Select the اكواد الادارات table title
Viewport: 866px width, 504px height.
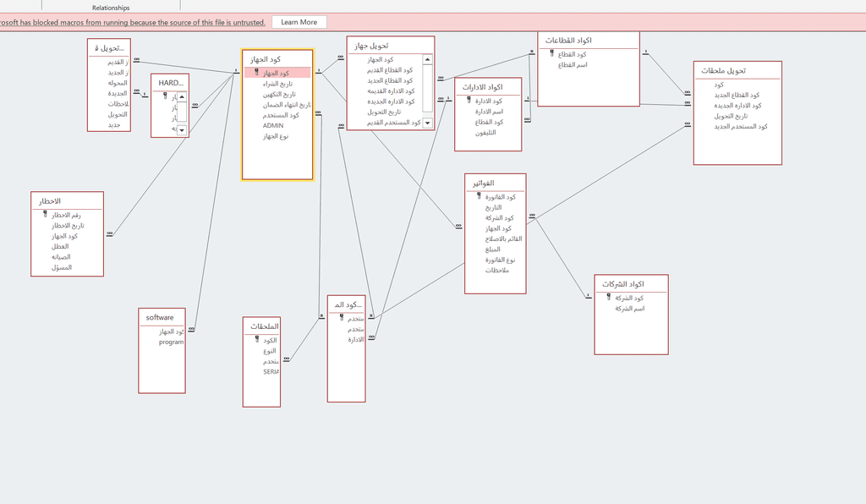click(482, 87)
